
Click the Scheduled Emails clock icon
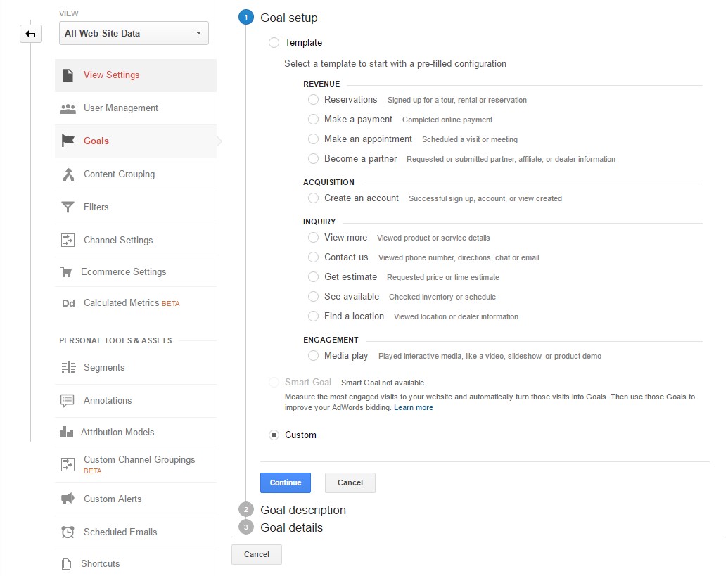click(x=68, y=532)
